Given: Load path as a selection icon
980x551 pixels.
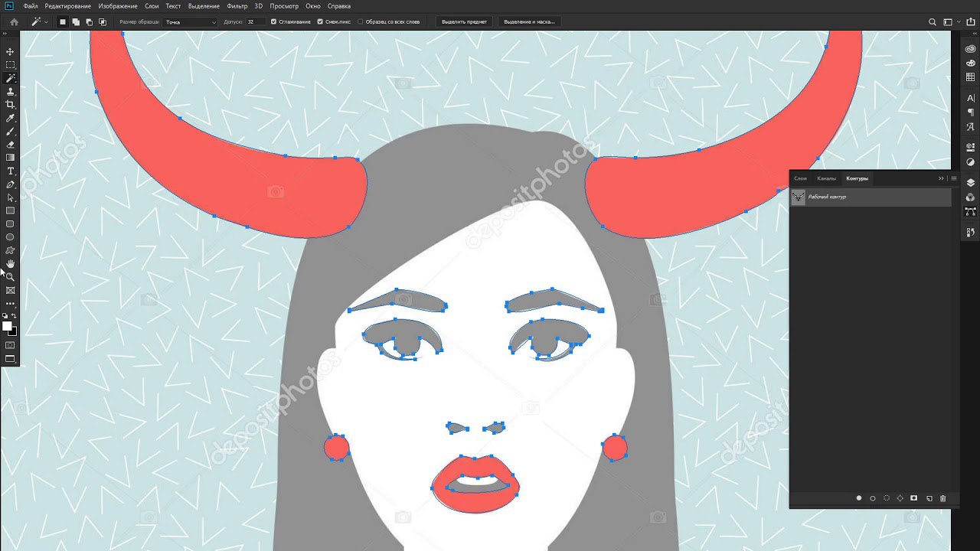Looking at the screenshot, I should click(887, 498).
